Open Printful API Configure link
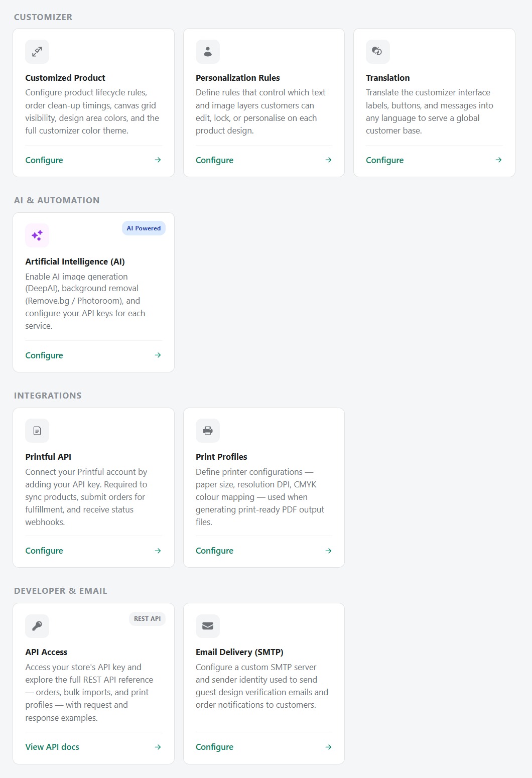 [x=44, y=551]
